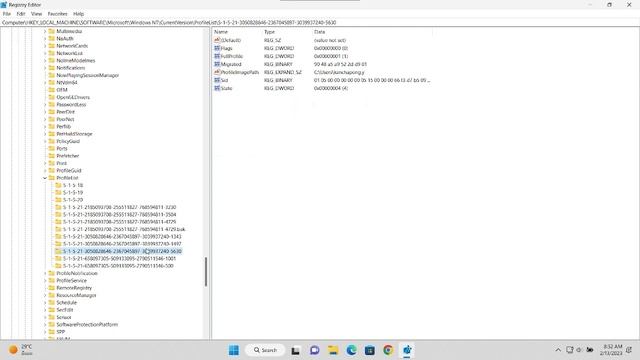Select the NoAuth folder icon
This screenshot has width=640, height=360.
point(51,38)
